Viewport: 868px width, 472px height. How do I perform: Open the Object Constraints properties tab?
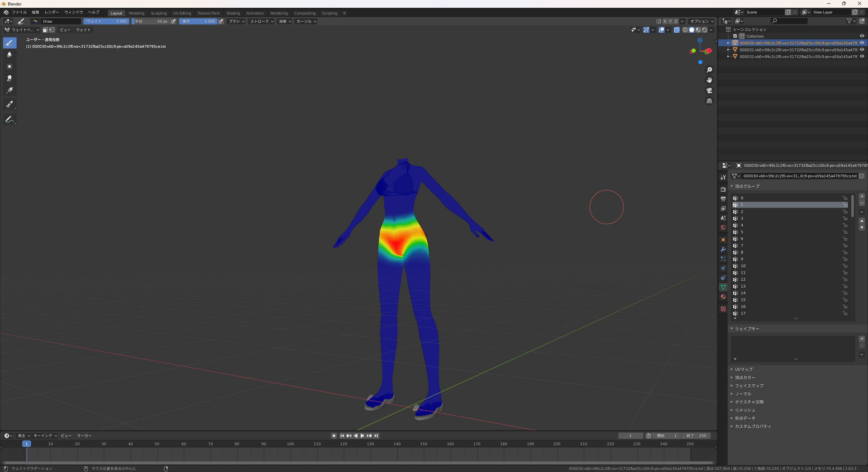coord(723,278)
